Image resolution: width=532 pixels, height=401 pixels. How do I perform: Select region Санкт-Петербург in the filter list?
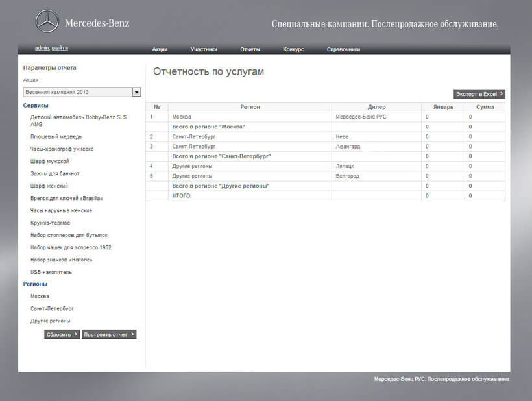coord(52,308)
